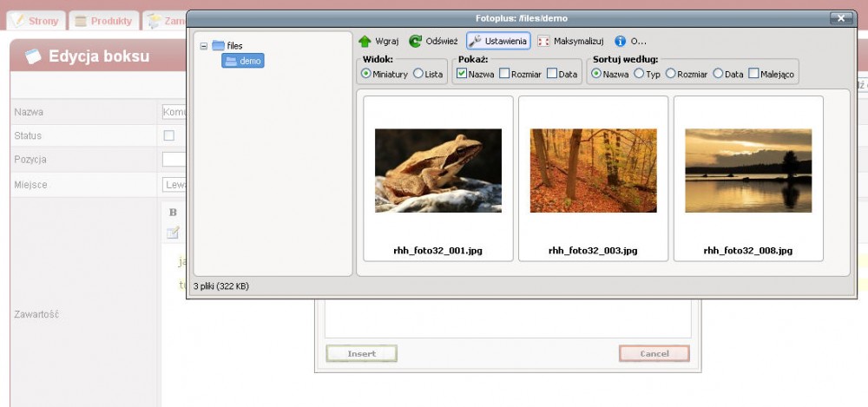The height and width of the screenshot is (407, 868).
Task: Click the Insert button in dialog behind
Action: click(x=361, y=353)
